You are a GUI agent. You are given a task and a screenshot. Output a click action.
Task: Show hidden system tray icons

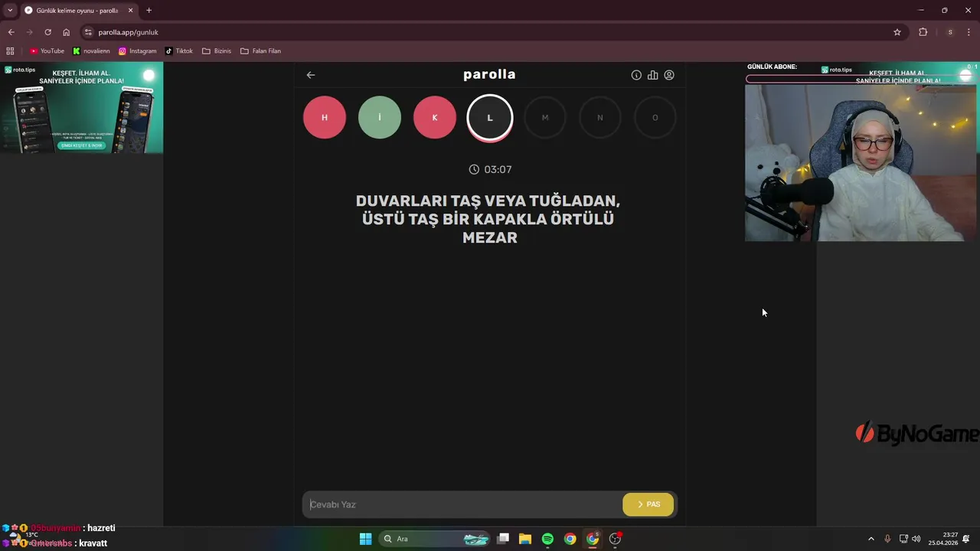point(871,539)
